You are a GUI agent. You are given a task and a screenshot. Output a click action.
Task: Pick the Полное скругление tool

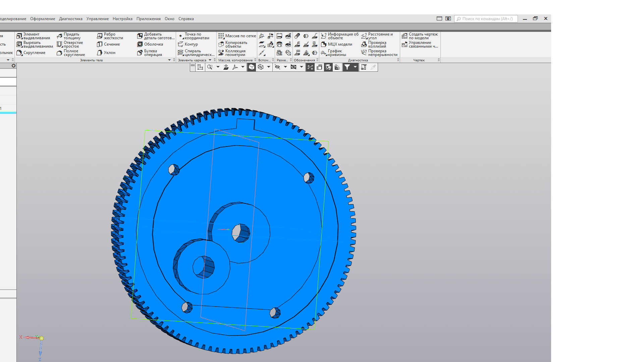point(71,53)
